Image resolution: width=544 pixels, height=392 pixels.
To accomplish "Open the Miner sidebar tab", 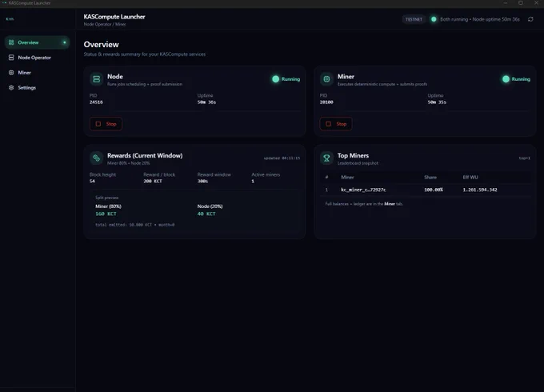I will [37, 73].
